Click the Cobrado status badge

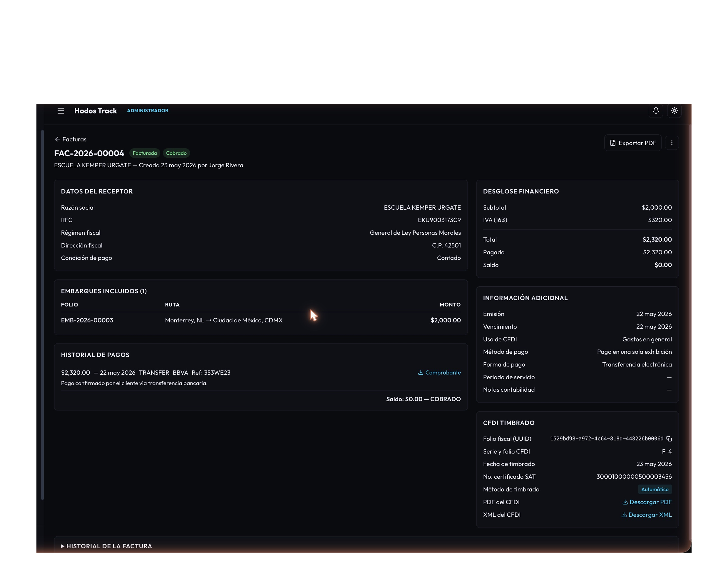click(x=176, y=153)
